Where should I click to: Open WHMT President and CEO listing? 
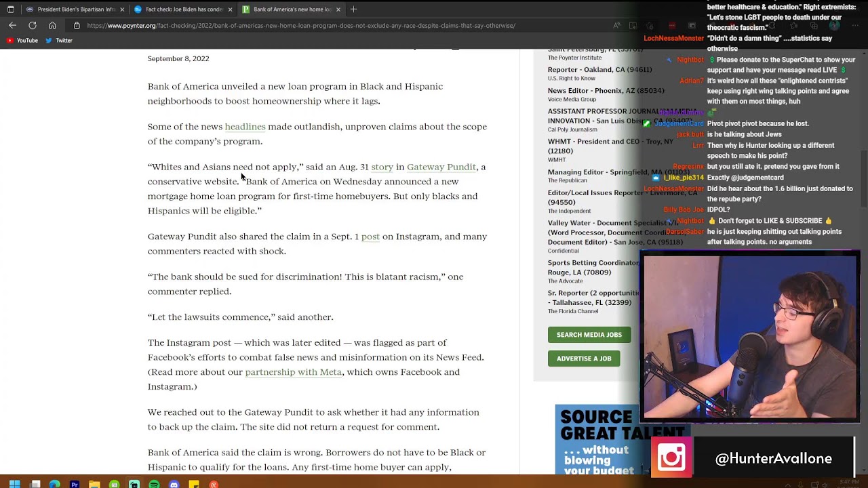click(x=610, y=146)
